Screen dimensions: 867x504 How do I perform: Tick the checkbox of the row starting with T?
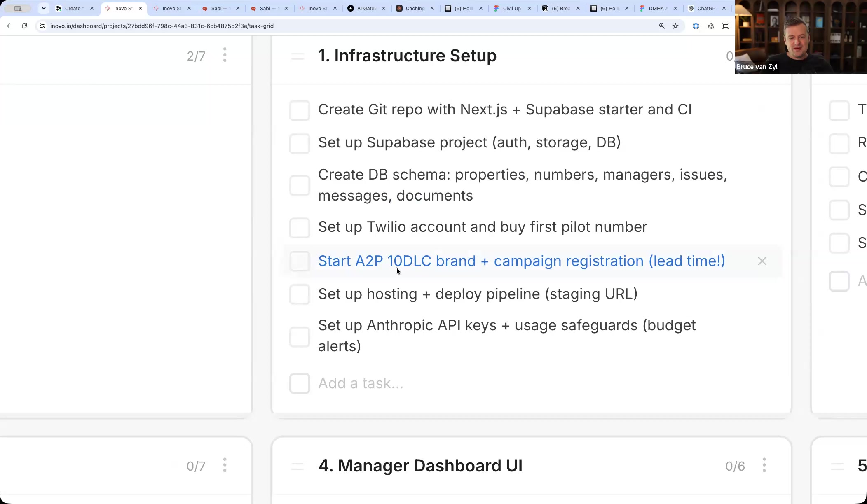pyautogui.click(x=839, y=110)
